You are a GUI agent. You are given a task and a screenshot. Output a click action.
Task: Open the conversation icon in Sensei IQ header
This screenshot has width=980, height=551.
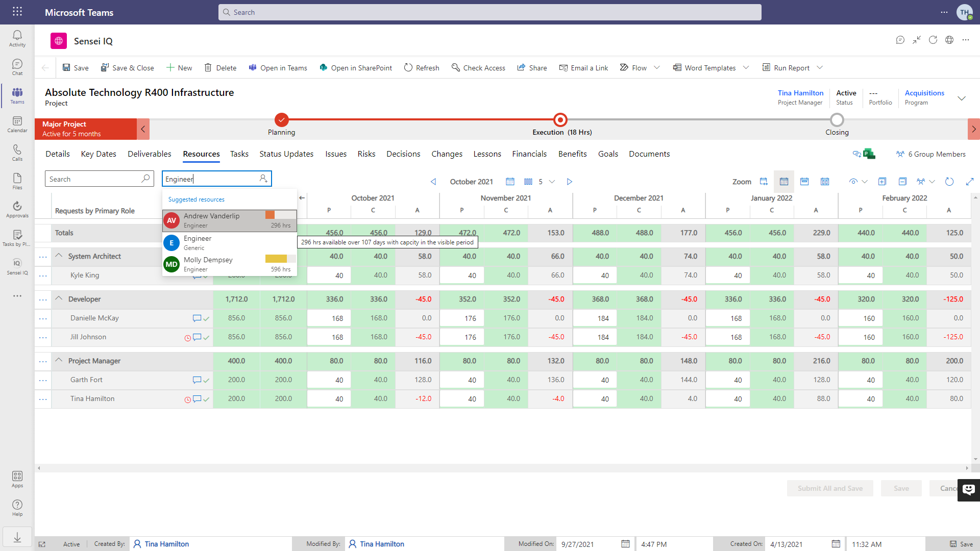900,40
